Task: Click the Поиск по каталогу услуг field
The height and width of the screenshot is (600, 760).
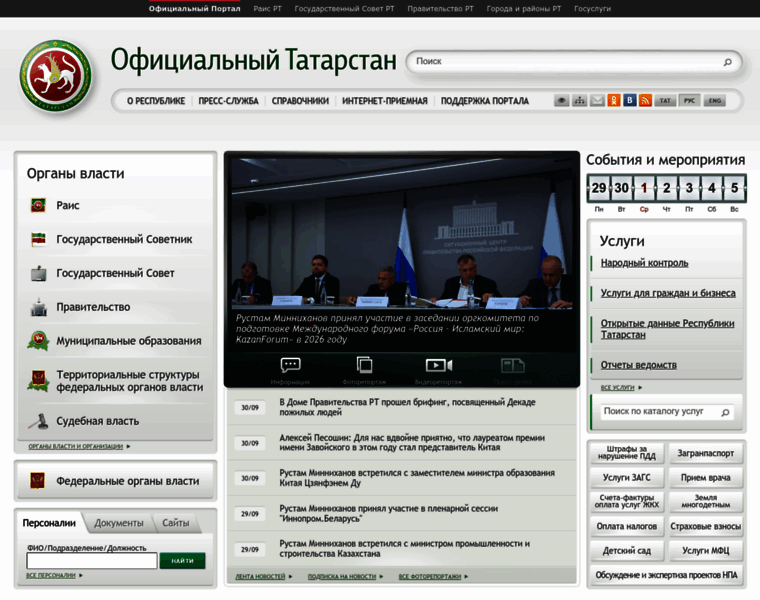Action: click(x=667, y=412)
